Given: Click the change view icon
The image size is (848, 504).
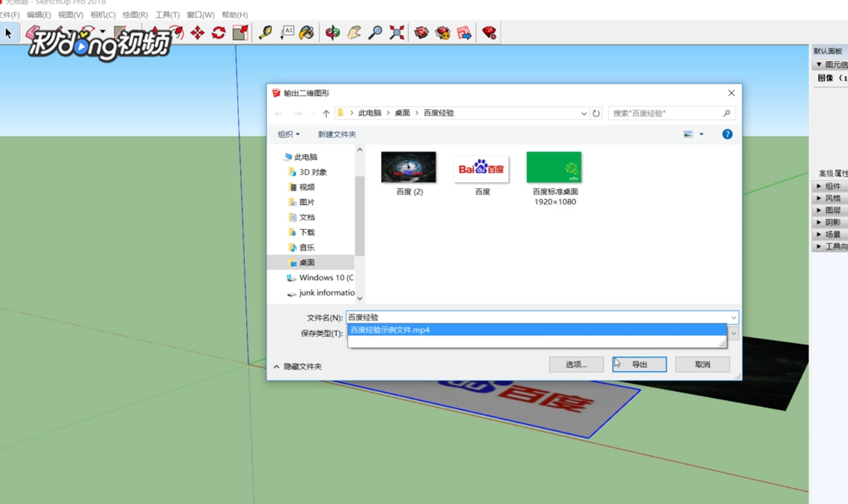Looking at the screenshot, I should 688,134.
